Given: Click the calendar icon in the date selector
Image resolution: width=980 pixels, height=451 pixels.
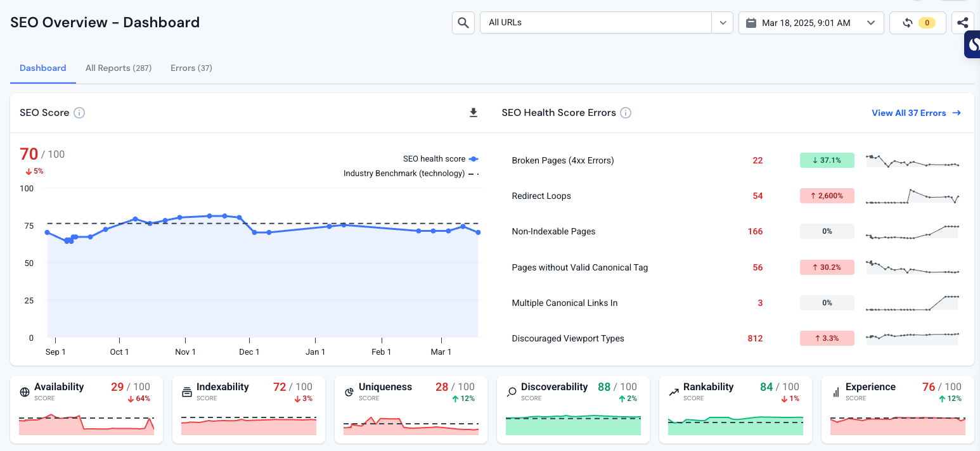Looking at the screenshot, I should [751, 22].
